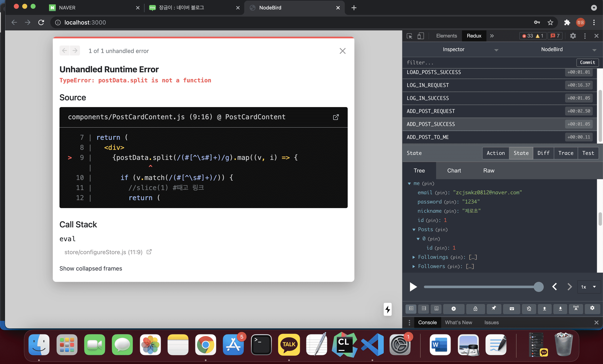Click the action timeline slider handle
The width and height of the screenshot is (603, 364).
tap(538, 287)
